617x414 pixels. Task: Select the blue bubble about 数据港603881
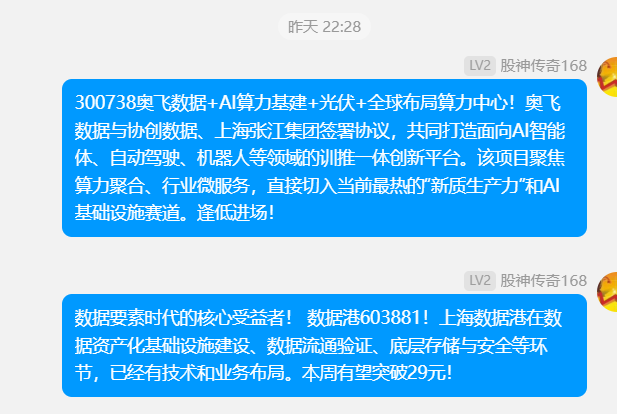[324, 345]
